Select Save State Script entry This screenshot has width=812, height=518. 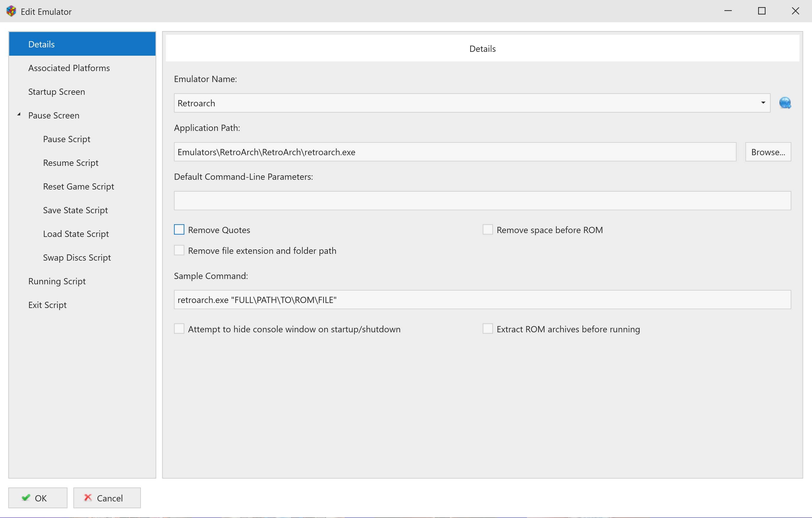[x=82, y=210]
